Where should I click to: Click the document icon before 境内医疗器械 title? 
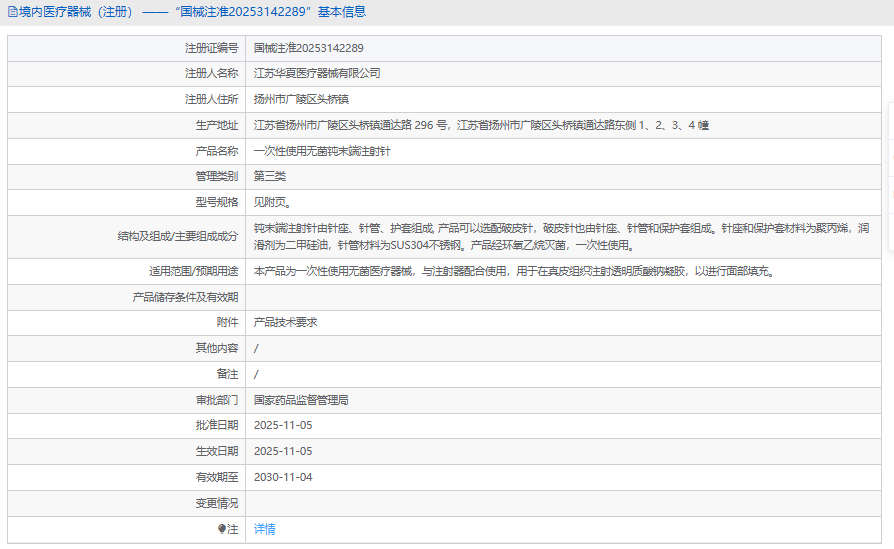click(x=12, y=12)
